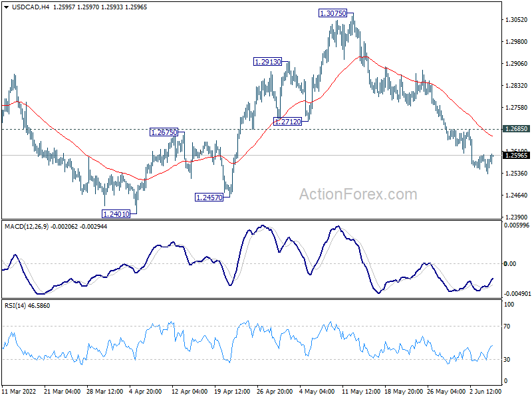Click the 12 Apr 04:00 time label

pos(190,391)
